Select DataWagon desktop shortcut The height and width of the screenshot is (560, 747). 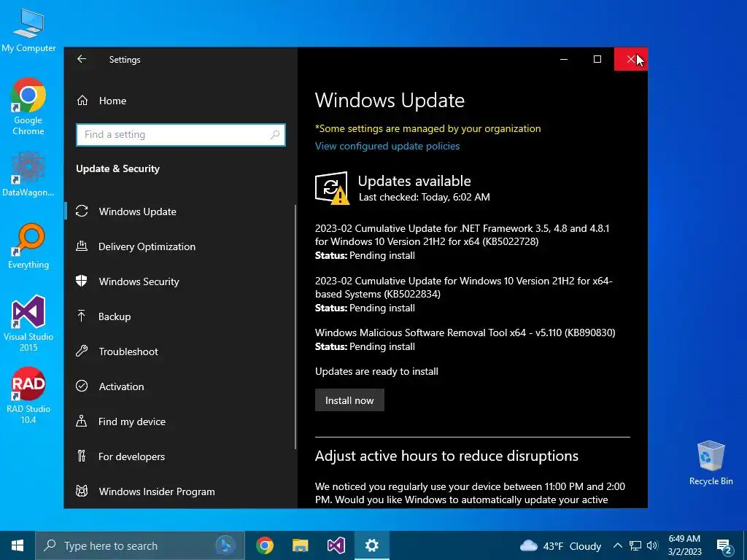28,174
